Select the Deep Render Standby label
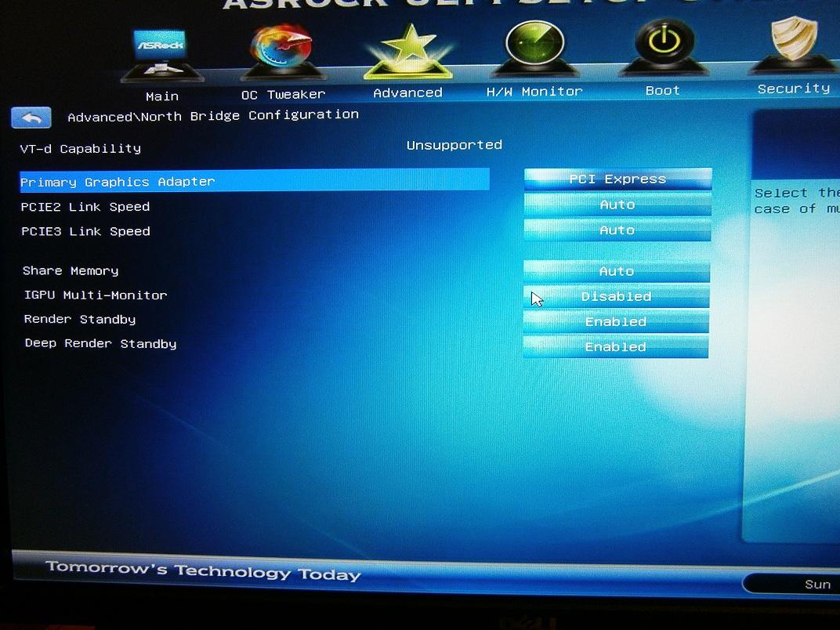 101,344
